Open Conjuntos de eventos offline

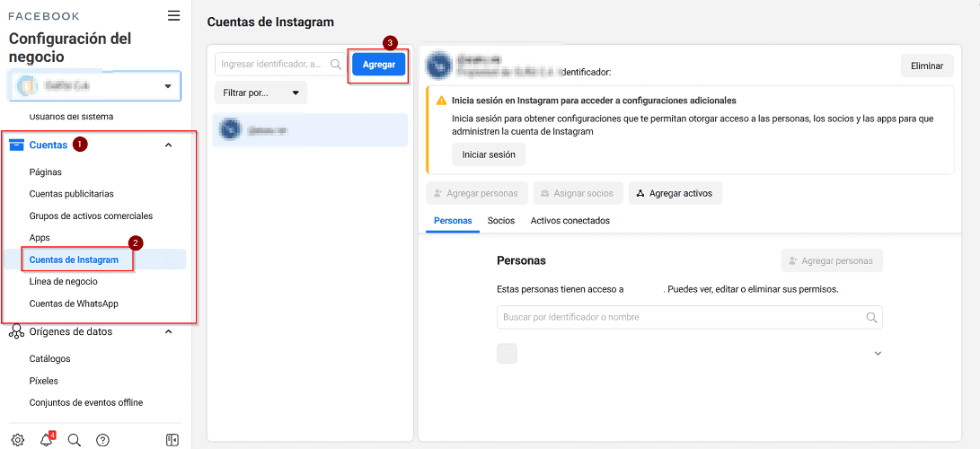86,403
